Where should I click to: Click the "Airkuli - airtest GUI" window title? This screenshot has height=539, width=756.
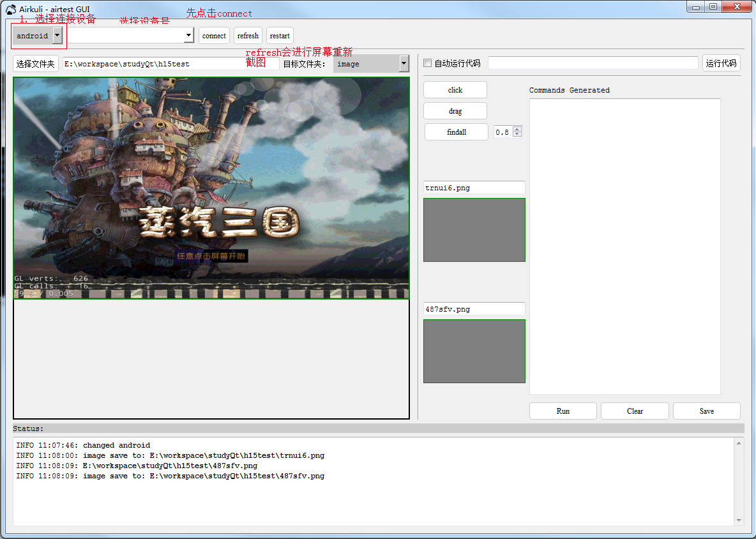tap(54, 9)
